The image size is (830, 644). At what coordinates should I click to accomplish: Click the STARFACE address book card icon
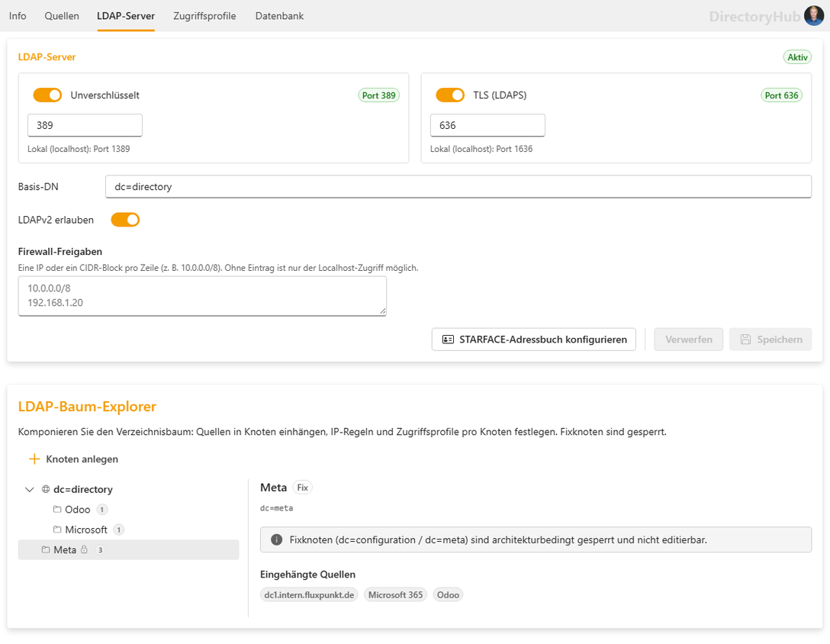coord(448,340)
